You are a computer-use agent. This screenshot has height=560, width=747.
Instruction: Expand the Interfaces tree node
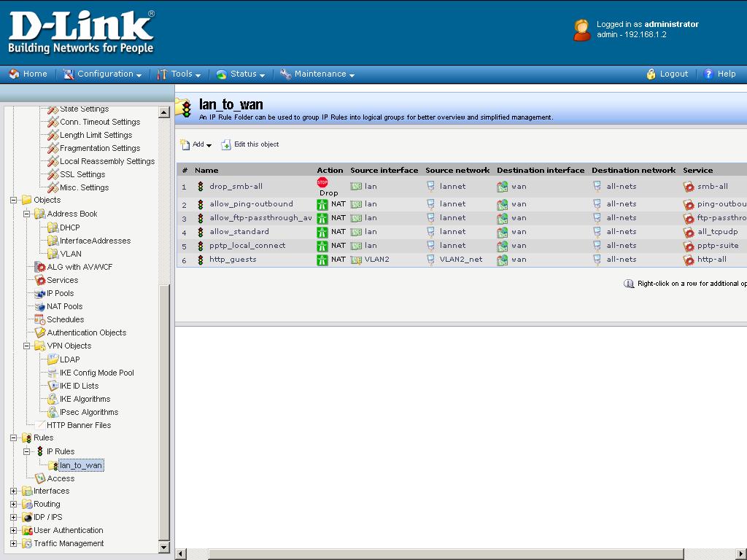click(14, 491)
